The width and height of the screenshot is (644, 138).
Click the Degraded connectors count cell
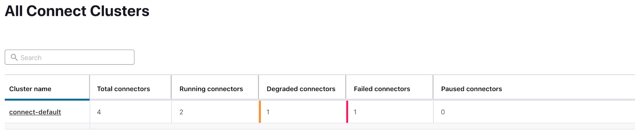tap(302, 112)
